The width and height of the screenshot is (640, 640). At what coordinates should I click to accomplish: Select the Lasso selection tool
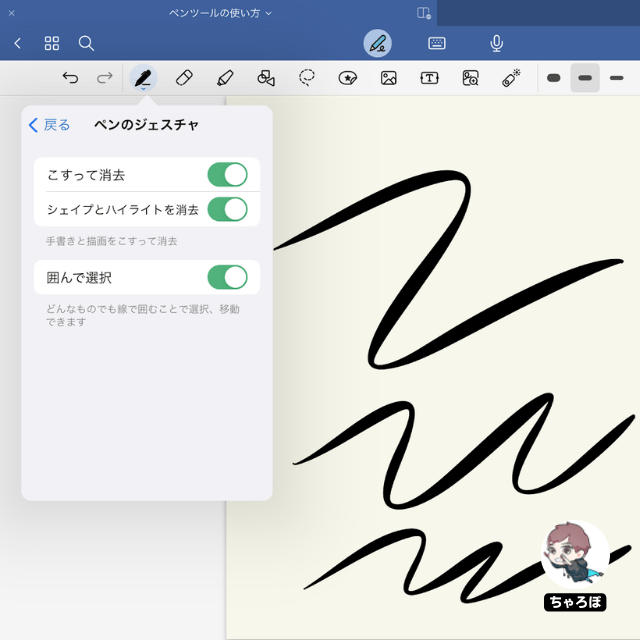click(307, 78)
